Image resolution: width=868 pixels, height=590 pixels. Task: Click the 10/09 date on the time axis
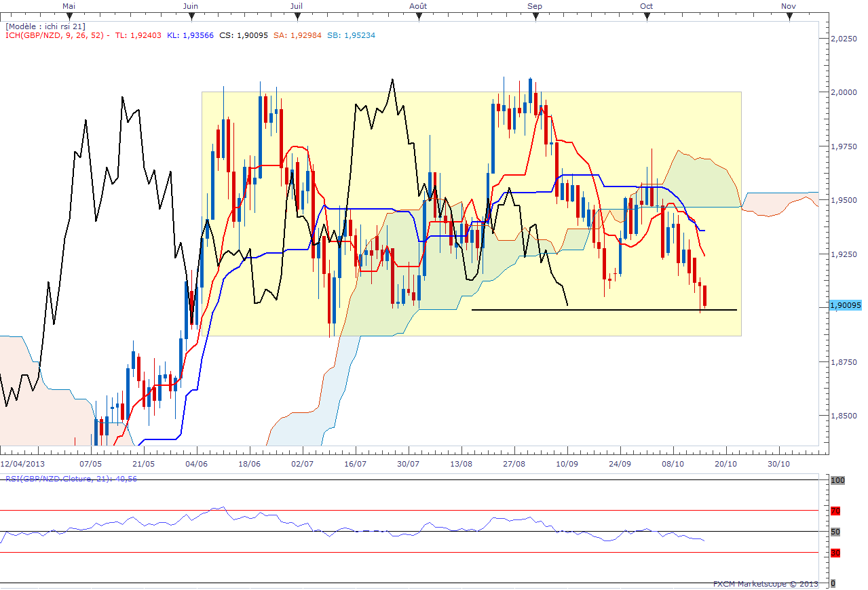567,464
